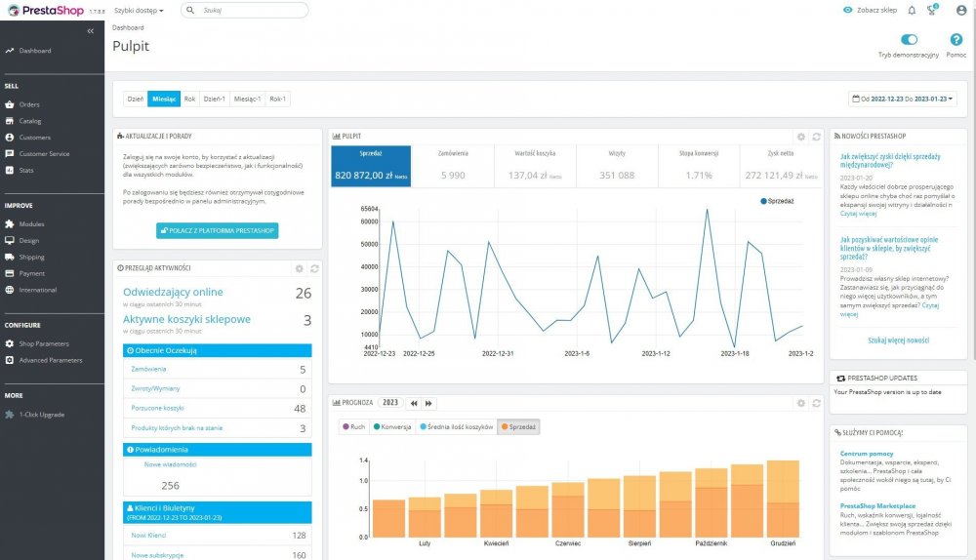This screenshot has height=560, width=976.
Task: Open the notifications bell icon
Action: click(x=912, y=10)
